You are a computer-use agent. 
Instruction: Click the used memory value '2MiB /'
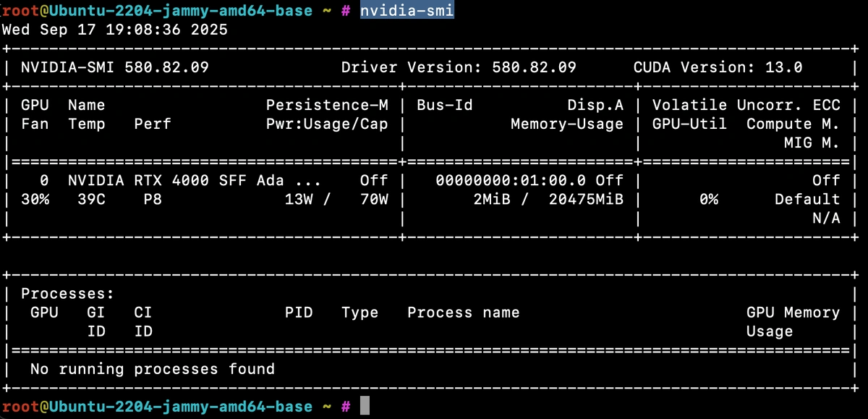coord(501,199)
